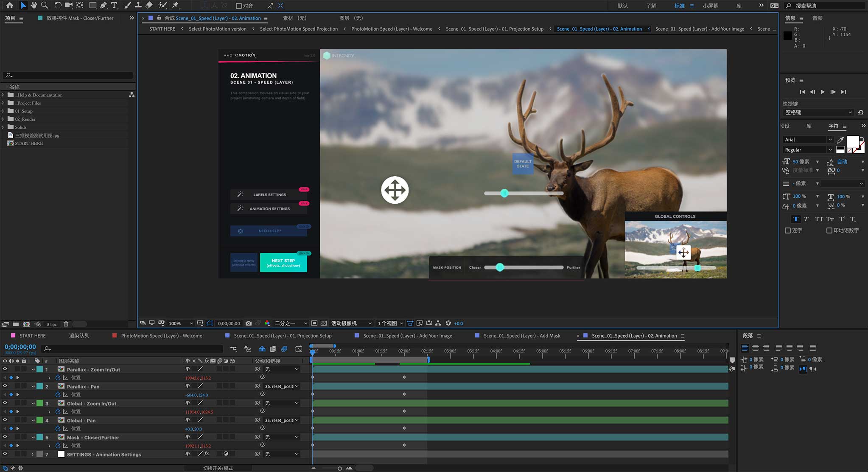This screenshot has width=868, height=472.
Task: Reset spacebar shortcut in Preview panel
Action: point(860,112)
